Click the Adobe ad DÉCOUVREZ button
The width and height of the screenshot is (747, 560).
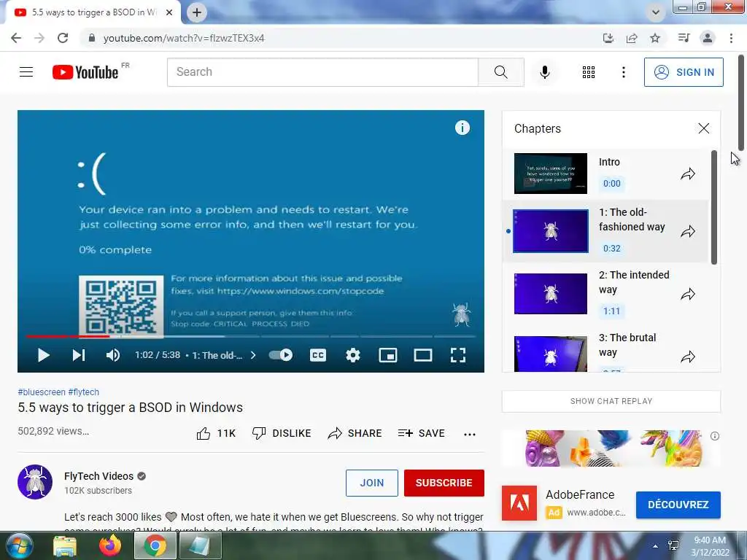pyautogui.click(x=678, y=505)
